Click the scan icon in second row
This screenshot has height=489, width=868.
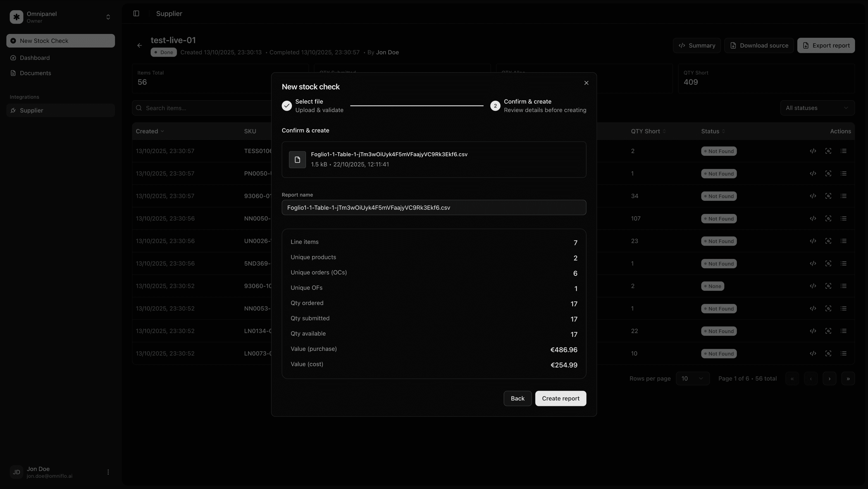point(828,174)
